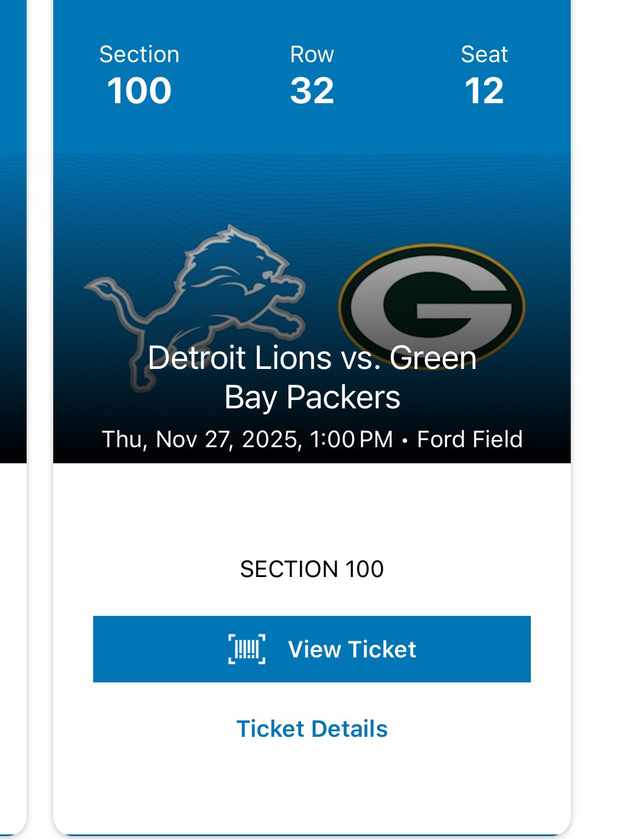
Task: Open the Ticket Details link
Action: 312,729
